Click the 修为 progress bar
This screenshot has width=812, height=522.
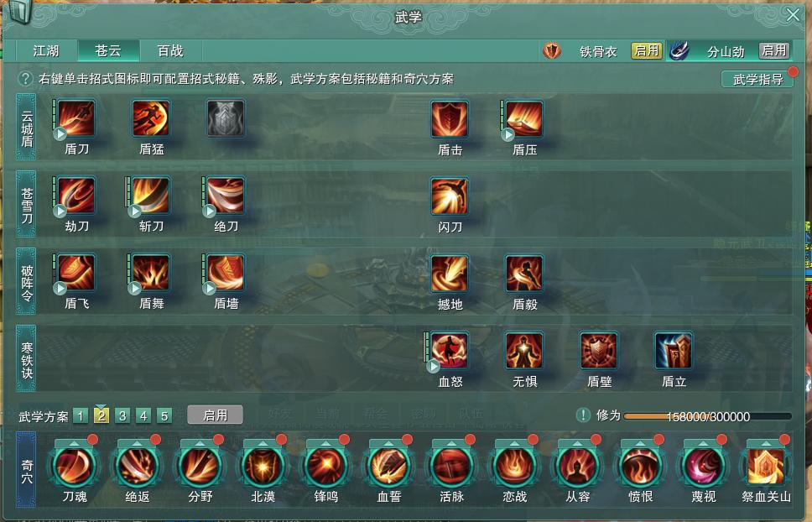pyautogui.click(x=708, y=416)
